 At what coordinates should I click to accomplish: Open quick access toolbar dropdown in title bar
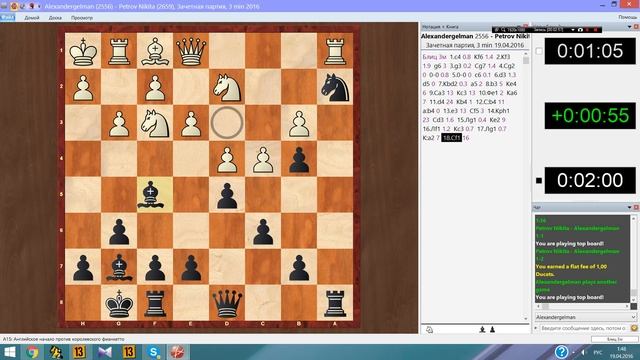pos(39,7)
